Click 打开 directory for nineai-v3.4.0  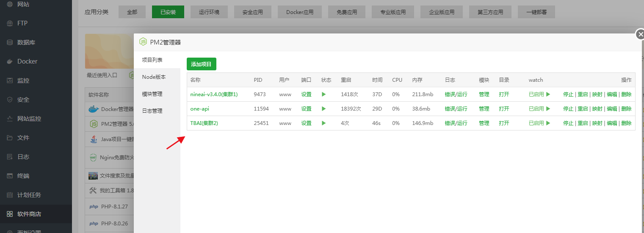point(504,94)
